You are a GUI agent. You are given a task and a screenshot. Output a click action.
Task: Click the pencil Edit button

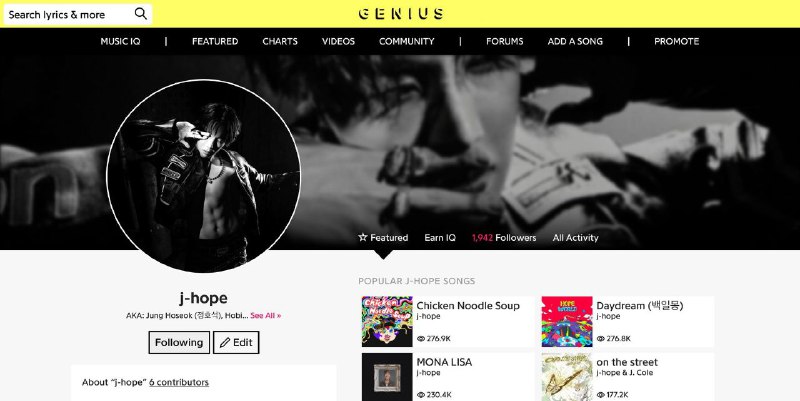pyautogui.click(x=236, y=342)
